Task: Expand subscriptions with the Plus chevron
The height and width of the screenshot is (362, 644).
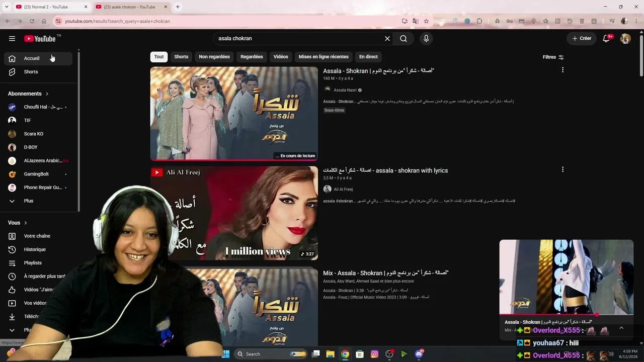Action: tap(12, 201)
